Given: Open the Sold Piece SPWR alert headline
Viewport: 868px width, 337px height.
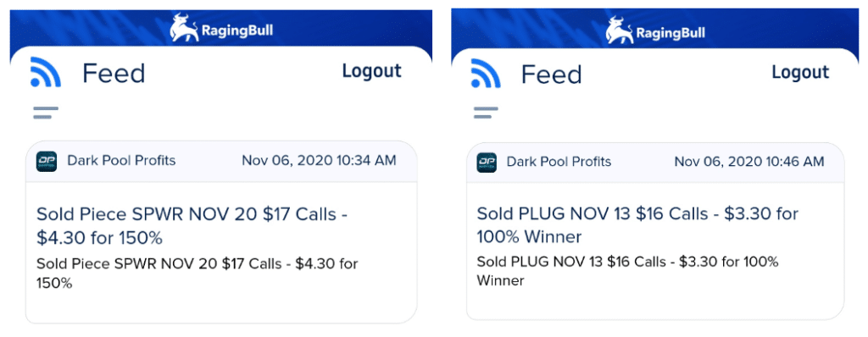Looking at the screenshot, I should click(192, 226).
